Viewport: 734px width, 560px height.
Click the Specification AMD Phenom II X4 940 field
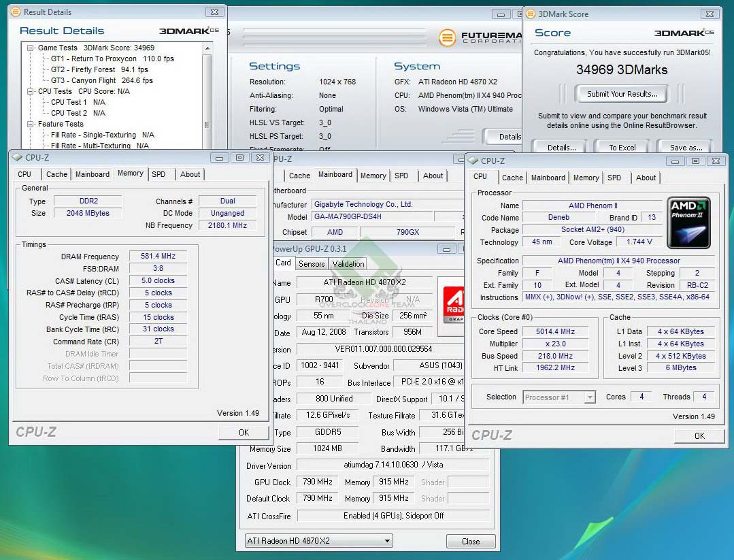(619, 261)
